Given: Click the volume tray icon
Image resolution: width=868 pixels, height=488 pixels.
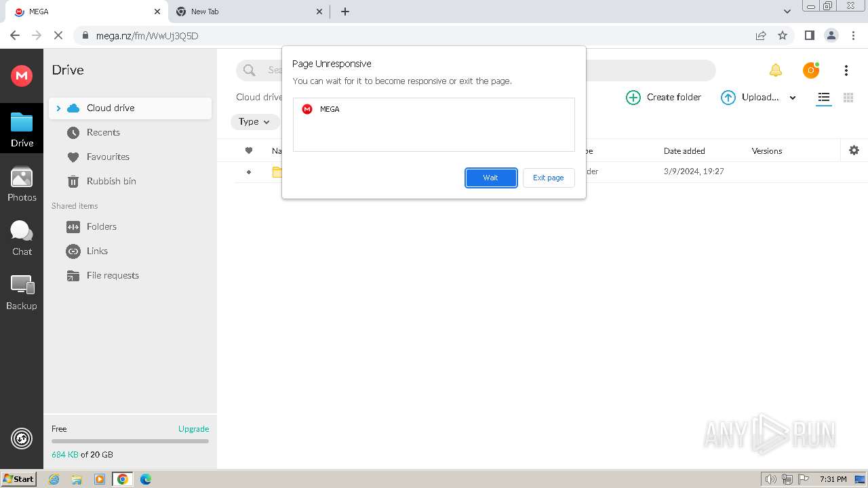Looking at the screenshot, I should [x=771, y=479].
